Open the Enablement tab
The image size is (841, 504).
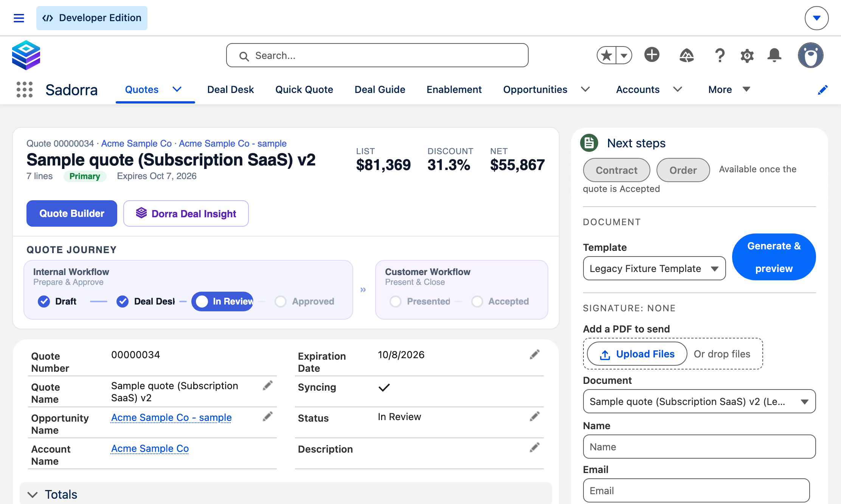click(454, 90)
